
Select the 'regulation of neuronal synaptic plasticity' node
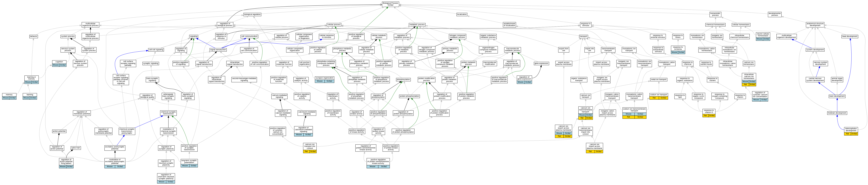(x=166, y=163)
